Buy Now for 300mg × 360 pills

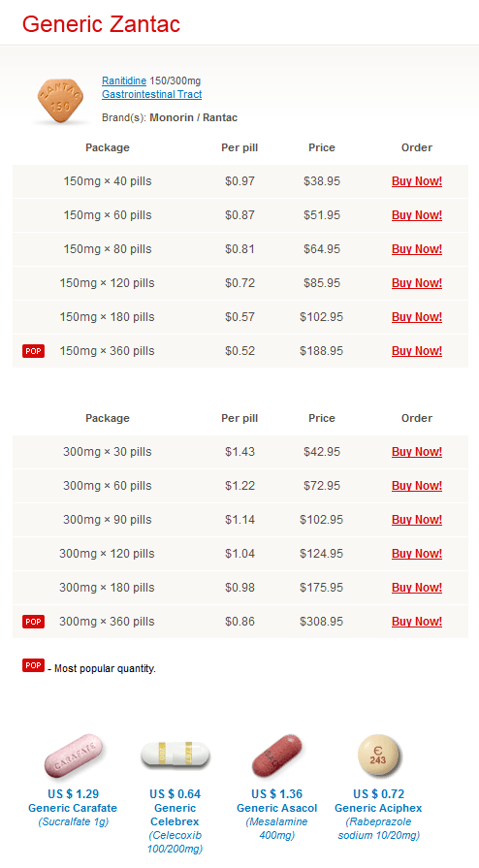pos(417,622)
